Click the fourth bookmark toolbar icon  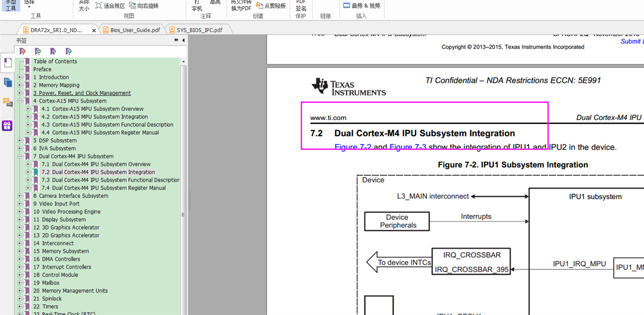[69, 51]
